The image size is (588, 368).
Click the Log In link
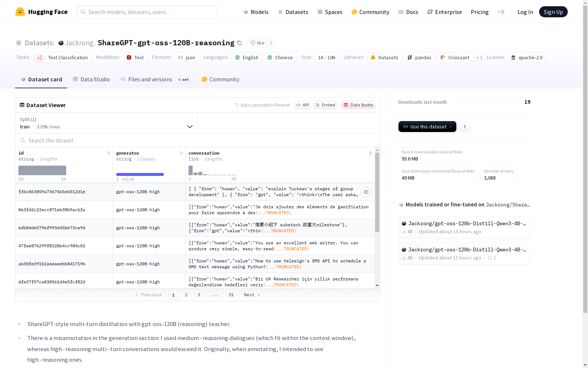[x=525, y=12]
